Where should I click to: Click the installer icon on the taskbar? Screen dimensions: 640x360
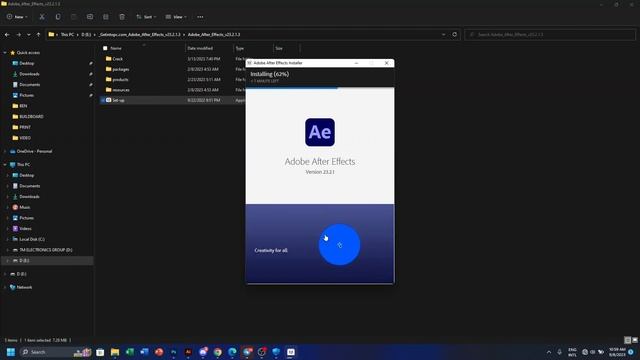click(x=291, y=352)
